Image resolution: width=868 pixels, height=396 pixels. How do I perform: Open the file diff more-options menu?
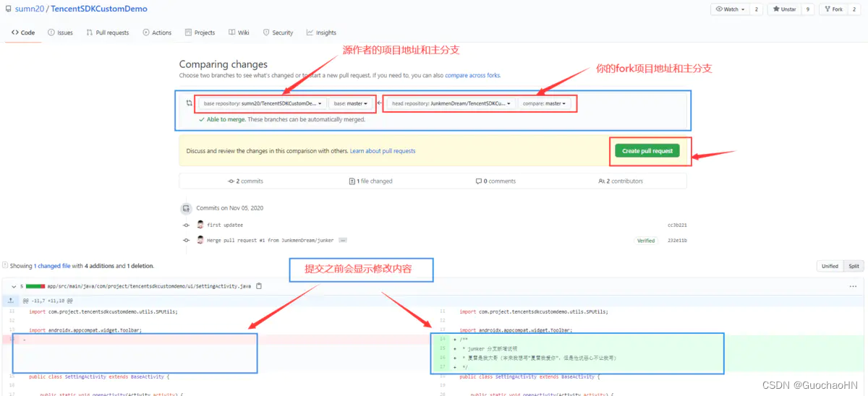[852, 286]
